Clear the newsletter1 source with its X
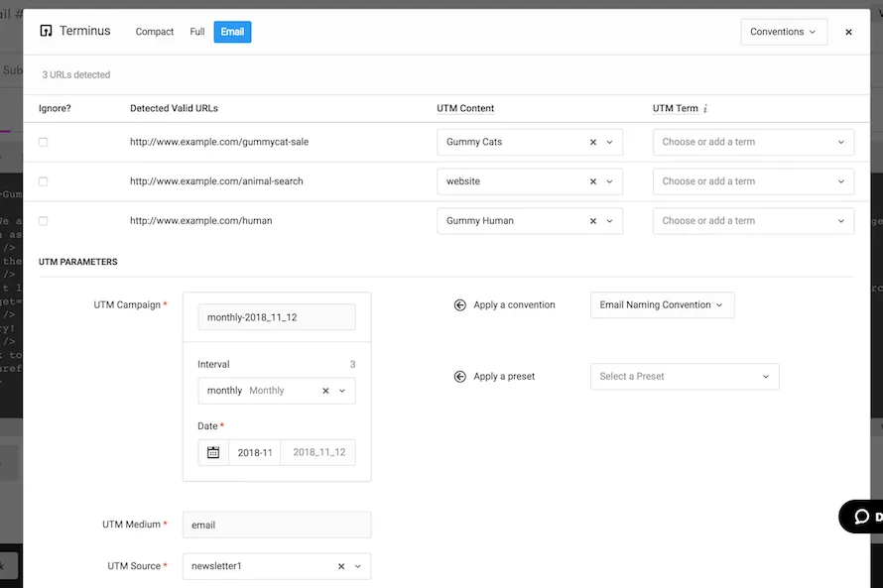Image resolution: width=883 pixels, height=588 pixels. tap(339, 565)
